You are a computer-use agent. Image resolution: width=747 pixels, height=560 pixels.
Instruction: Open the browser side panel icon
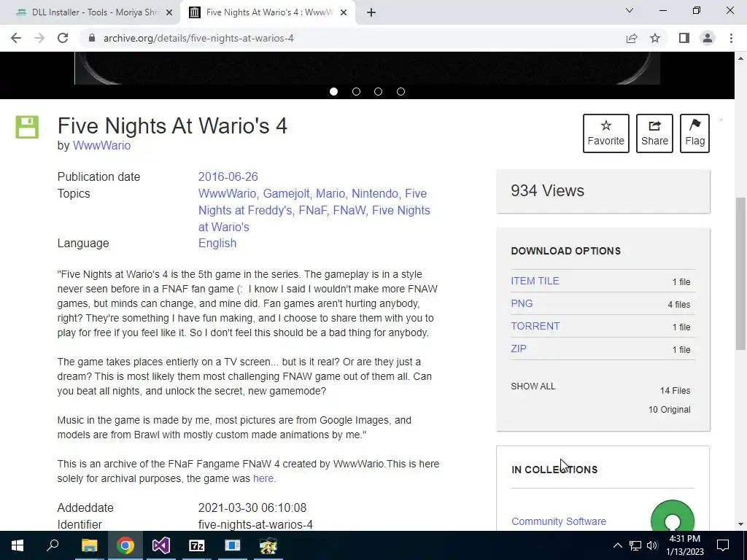[x=684, y=38]
